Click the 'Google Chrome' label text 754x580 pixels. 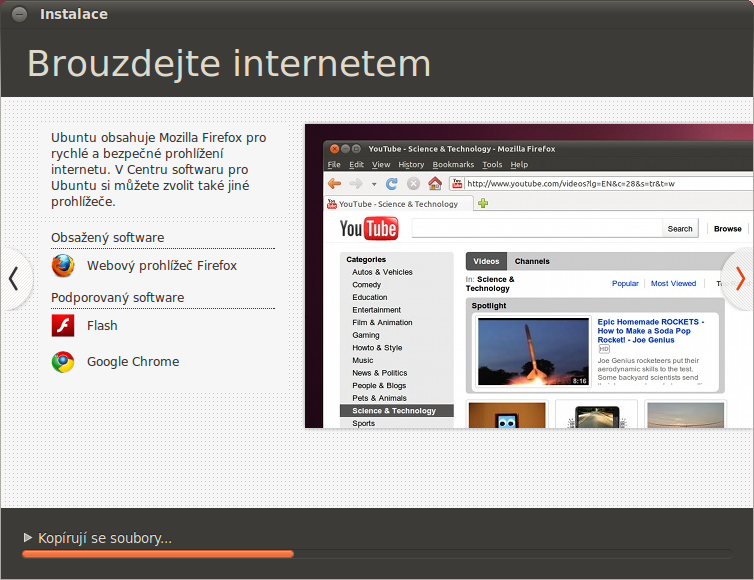pyautogui.click(x=133, y=361)
